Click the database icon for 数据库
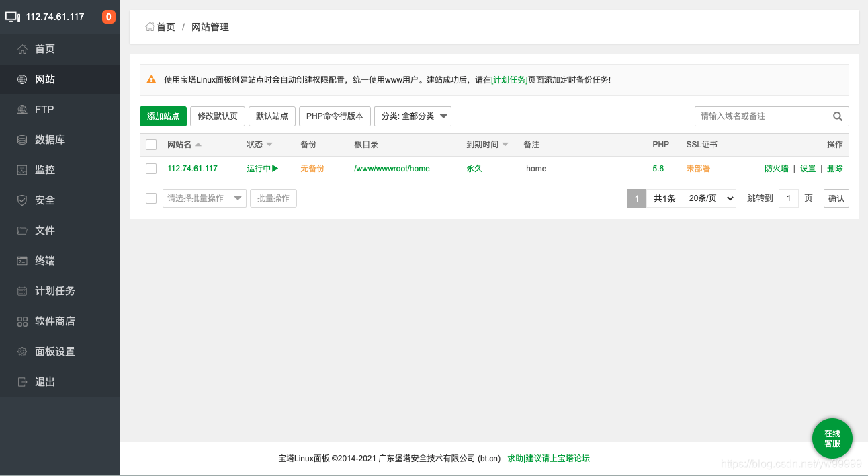This screenshot has height=476, width=868. (22, 140)
